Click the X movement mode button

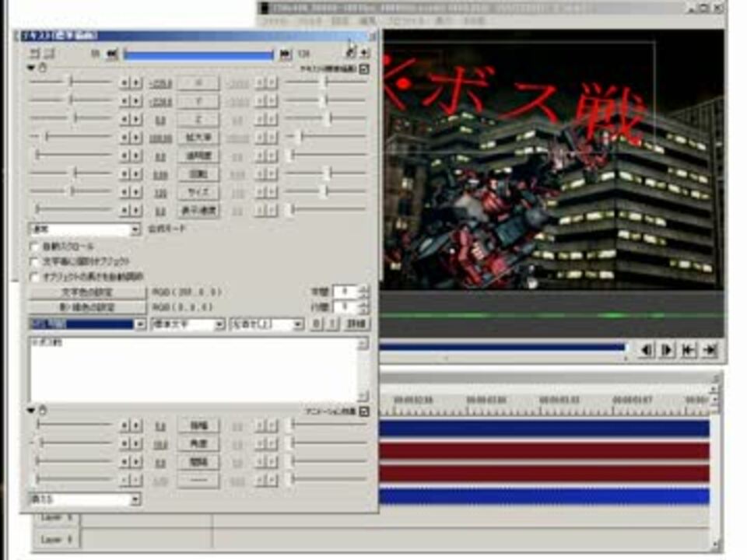(x=198, y=83)
